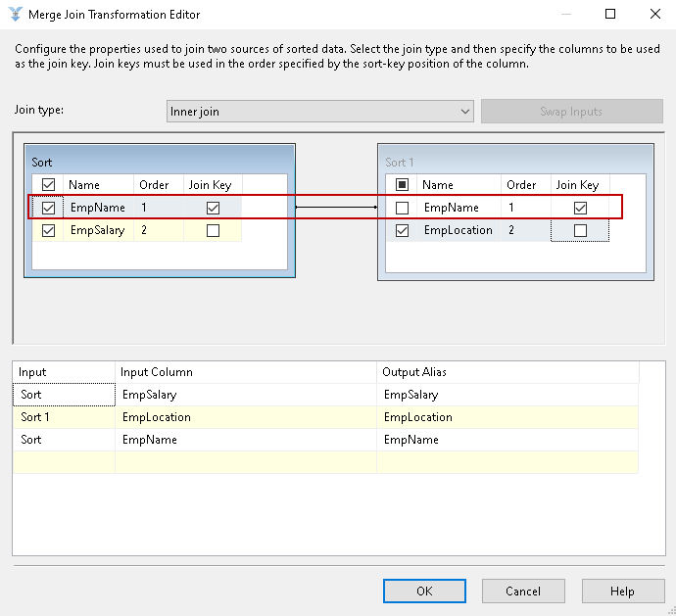Viewport: 676px width, 616px height.
Task: Open Help for the Merge Join editor
Action: [623, 591]
